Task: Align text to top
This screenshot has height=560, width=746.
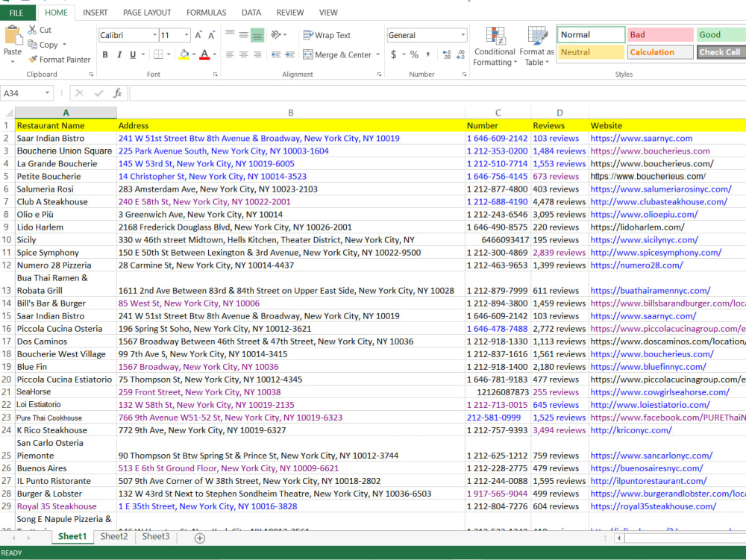Action: tap(230, 34)
